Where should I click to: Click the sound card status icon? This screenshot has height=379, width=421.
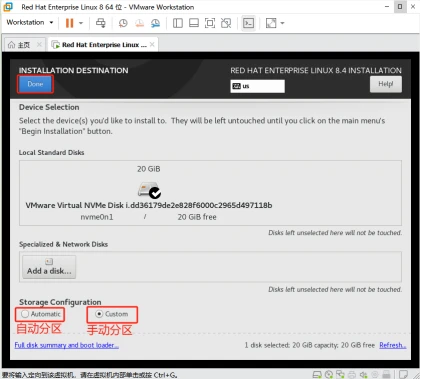363,374
